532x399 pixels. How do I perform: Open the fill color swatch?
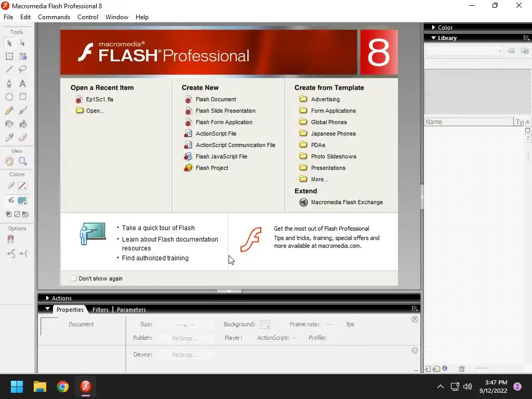22,201
